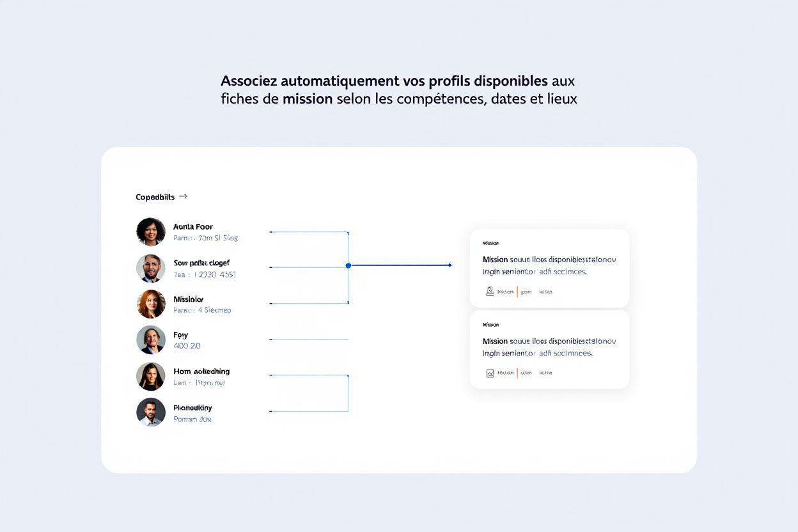Open the upper Mission card title text
Screen dimensions: 798x532
pos(549,265)
